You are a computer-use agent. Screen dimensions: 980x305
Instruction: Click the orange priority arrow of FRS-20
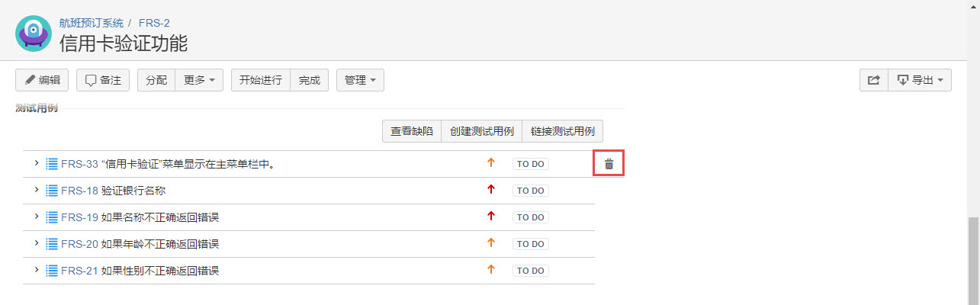coord(491,243)
